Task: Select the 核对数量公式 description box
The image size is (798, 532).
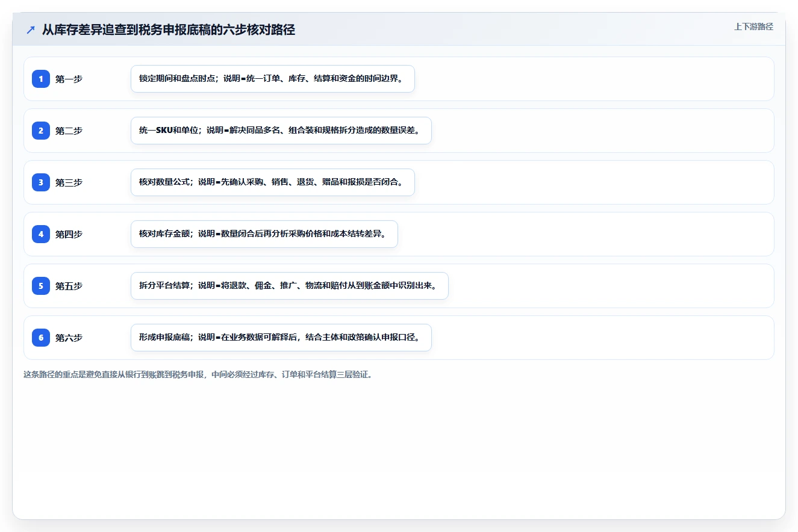Action: coord(273,182)
